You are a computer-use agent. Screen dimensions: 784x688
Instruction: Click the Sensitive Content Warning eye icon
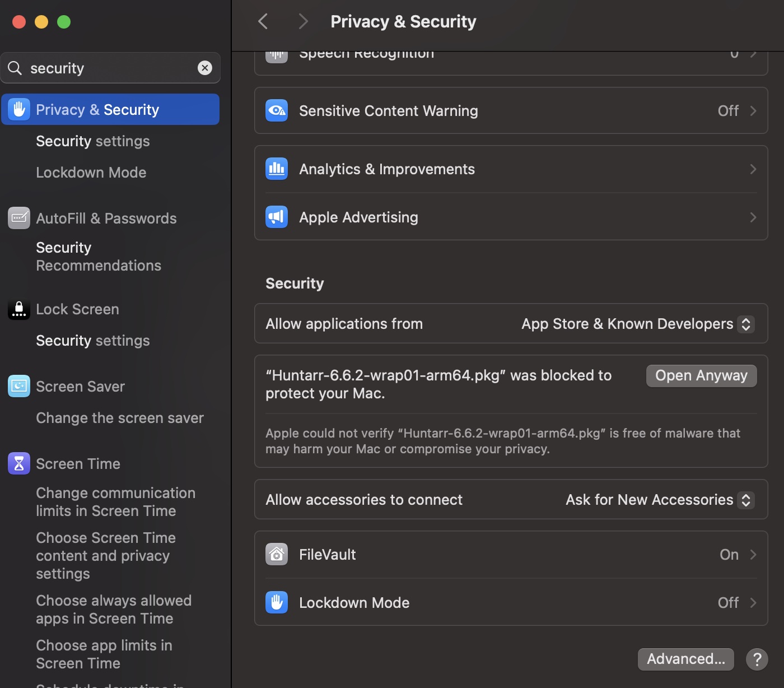(x=277, y=110)
